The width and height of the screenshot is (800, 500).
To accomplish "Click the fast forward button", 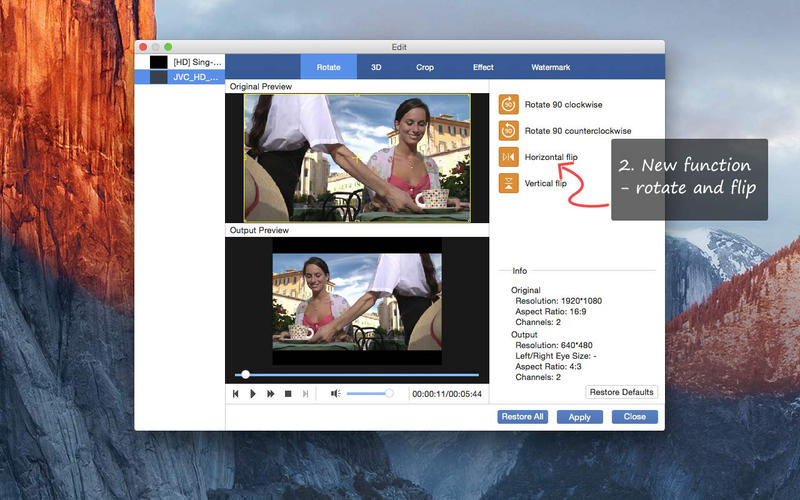I will [270, 394].
